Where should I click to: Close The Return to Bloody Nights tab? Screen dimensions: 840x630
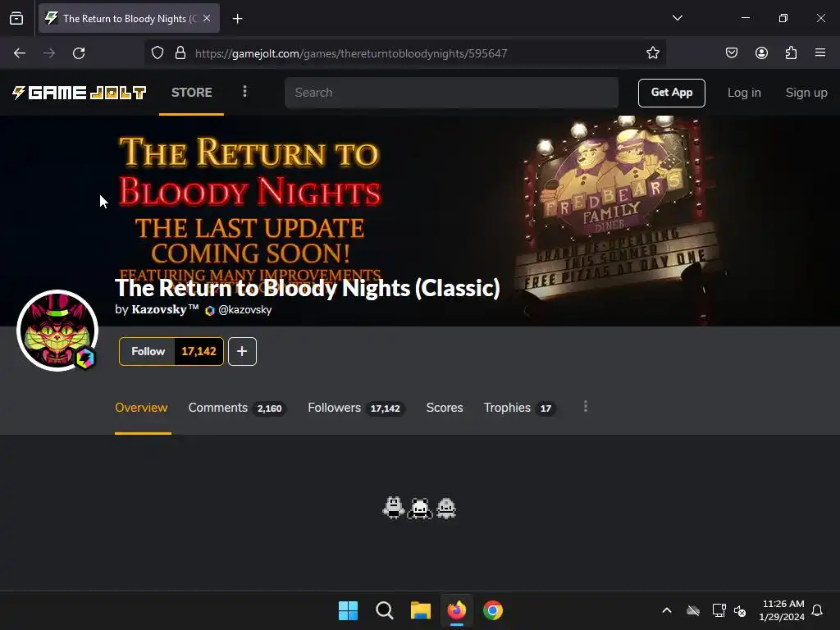207,18
